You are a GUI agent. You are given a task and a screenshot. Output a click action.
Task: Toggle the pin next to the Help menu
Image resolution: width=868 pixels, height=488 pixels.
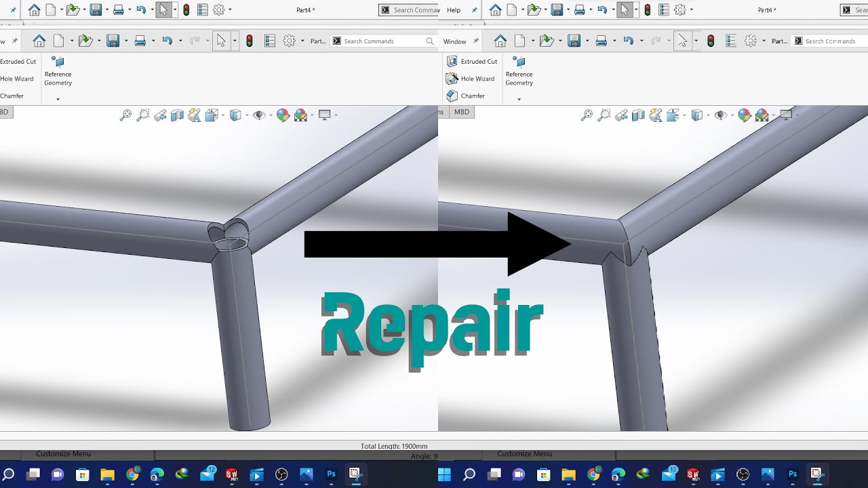coord(475,10)
